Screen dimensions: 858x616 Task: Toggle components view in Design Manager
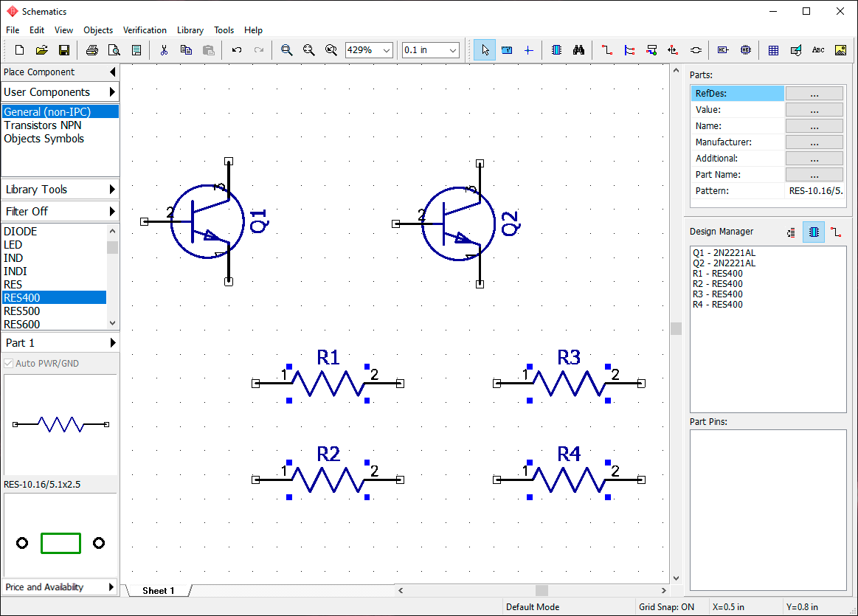(814, 232)
